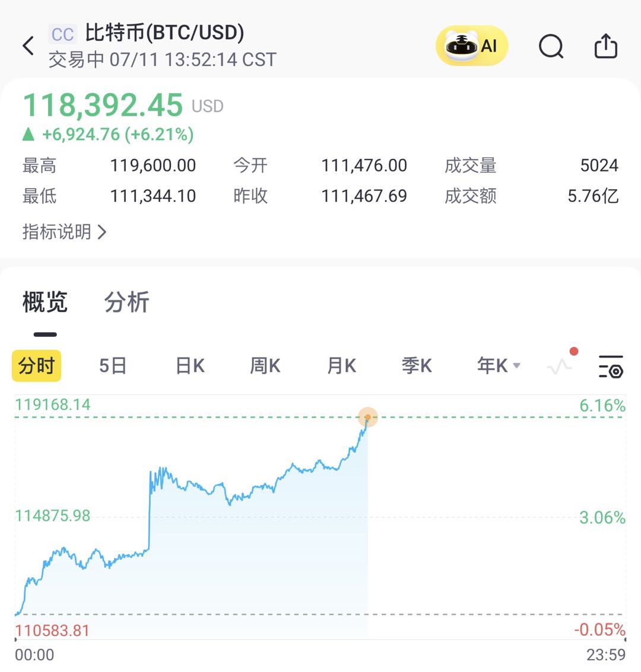Expand 指标说明 chevron
The image size is (641, 672).
(x=102, y=232)
